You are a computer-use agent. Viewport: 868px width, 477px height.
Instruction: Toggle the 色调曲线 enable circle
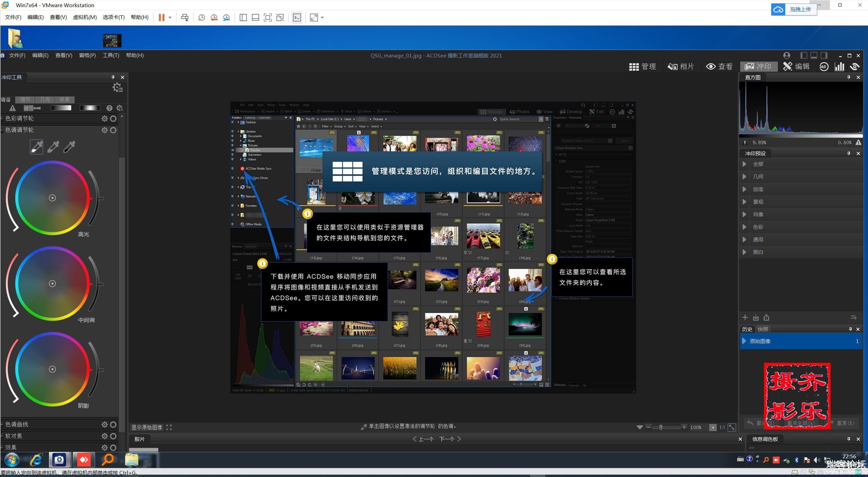point(114,425)
